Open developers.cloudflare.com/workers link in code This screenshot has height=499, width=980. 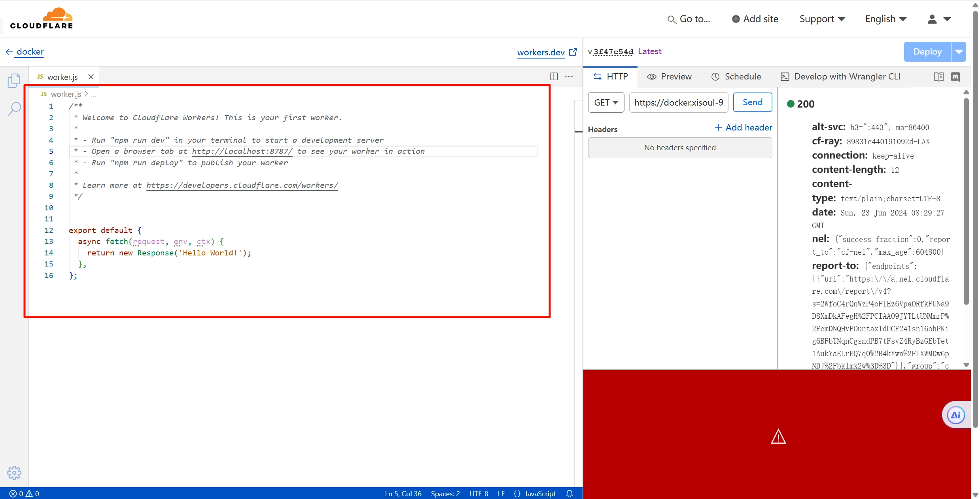242,185
